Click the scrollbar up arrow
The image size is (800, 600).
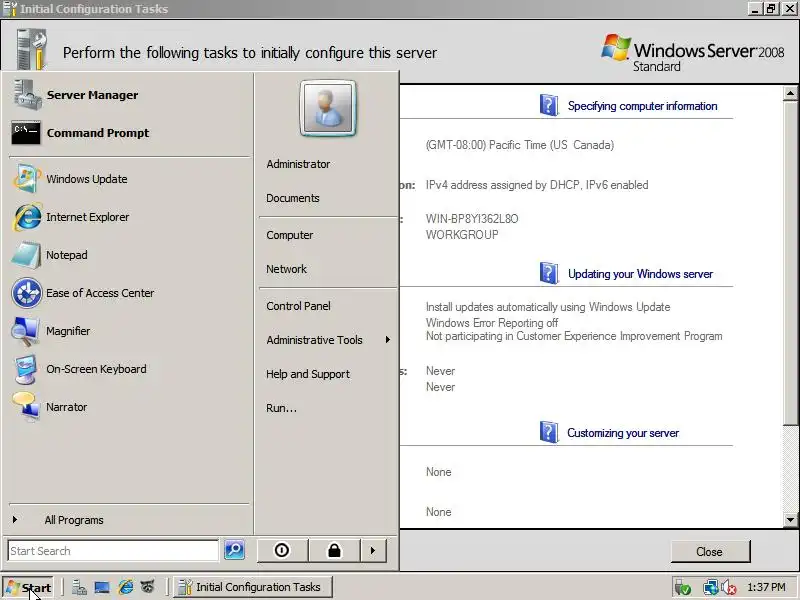tap(790, 93)
